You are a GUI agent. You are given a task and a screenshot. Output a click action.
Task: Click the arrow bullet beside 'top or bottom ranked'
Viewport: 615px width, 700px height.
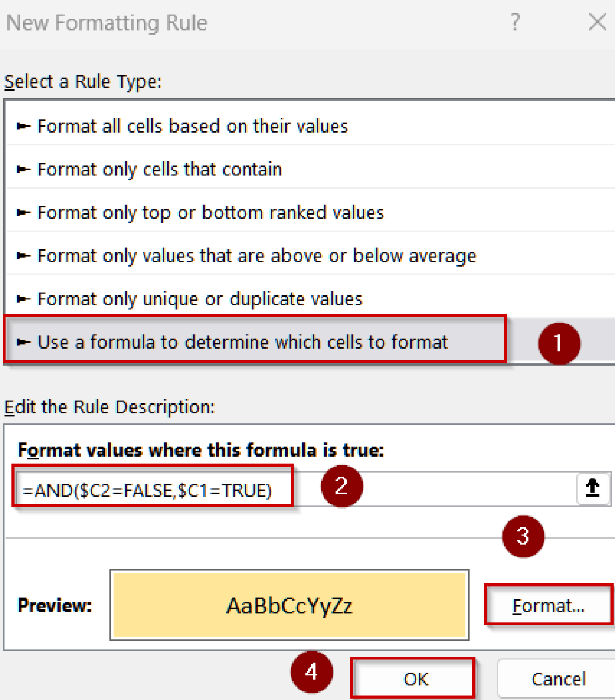23,213
